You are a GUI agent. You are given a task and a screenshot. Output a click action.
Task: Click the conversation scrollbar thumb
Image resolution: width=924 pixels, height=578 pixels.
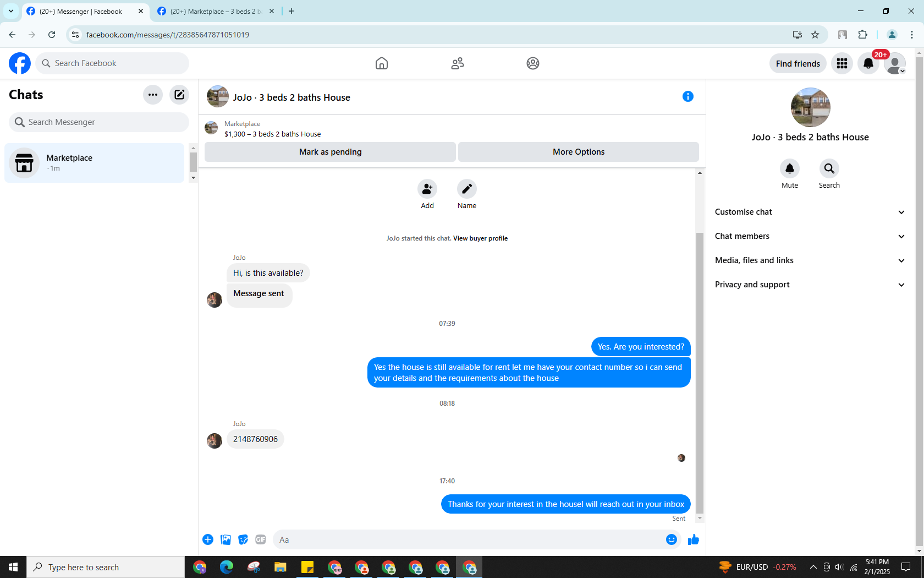(700, 373)
